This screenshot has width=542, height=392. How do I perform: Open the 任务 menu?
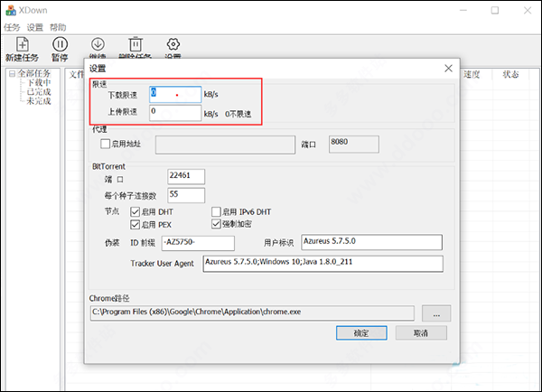coord(12,27)
